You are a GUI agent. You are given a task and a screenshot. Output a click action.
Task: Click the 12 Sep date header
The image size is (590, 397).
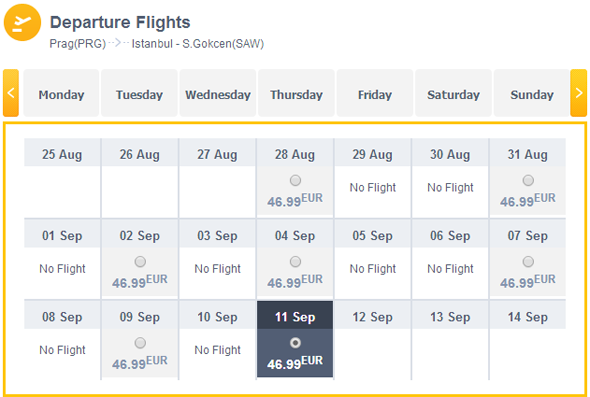click(x=373, y=317)
